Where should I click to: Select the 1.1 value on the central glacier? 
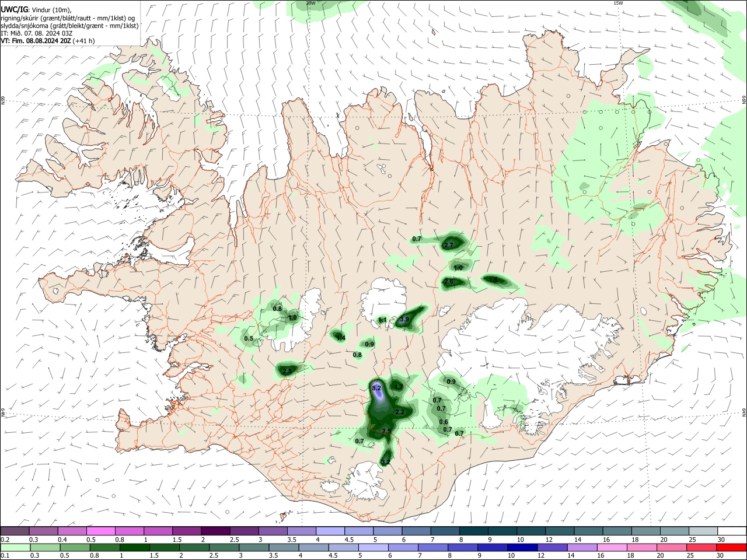(x=382, y=320)
